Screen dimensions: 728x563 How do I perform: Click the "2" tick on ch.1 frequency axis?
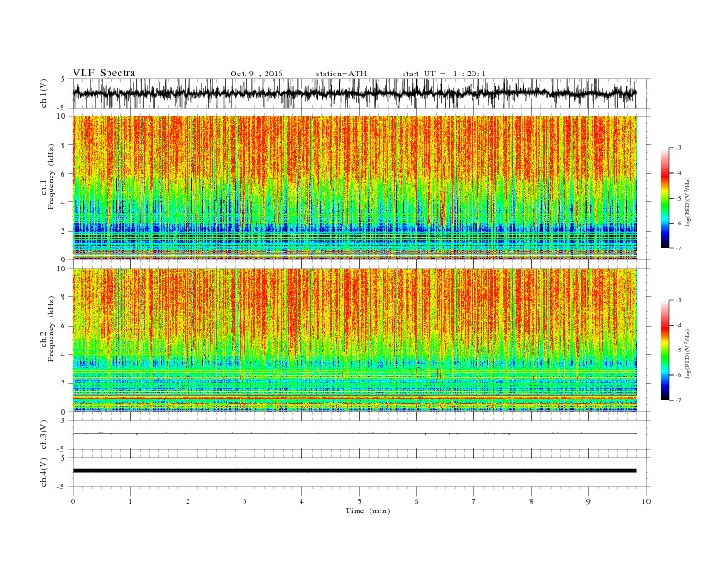click(64, 231)
